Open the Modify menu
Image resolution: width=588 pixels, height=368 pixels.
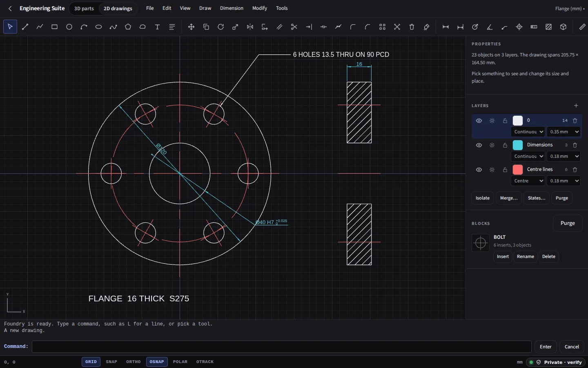point(260,8)
